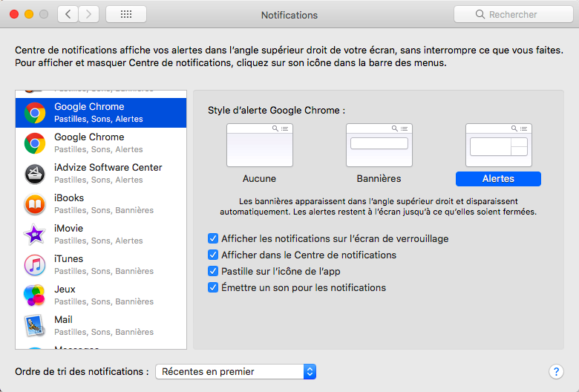Select the Alertes alert style thumbnail

[x=499, y=146]
